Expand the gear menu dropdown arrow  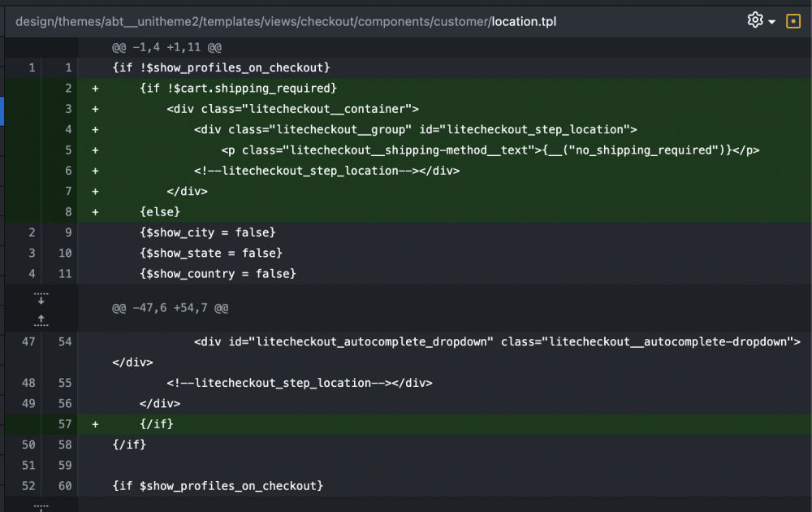pos(771,22)
